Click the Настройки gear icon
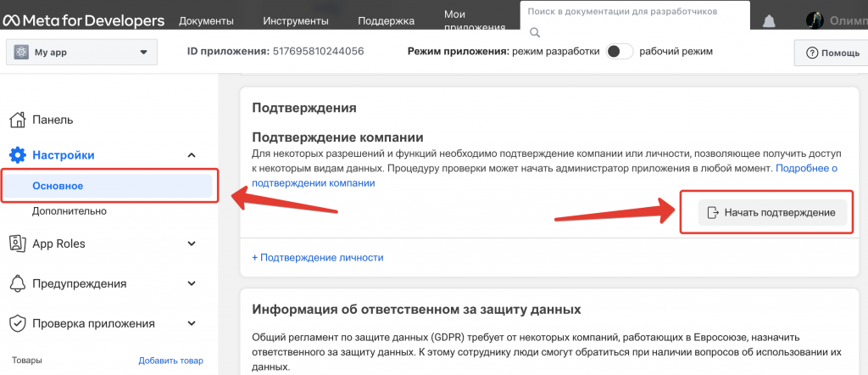The image size is (868, 375). tap(19, 155)
